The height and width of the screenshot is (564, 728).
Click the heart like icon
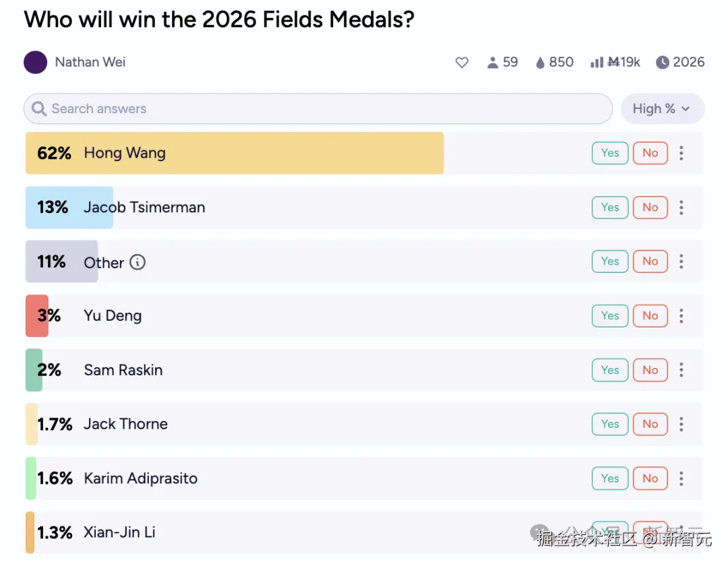coord(462,63)
